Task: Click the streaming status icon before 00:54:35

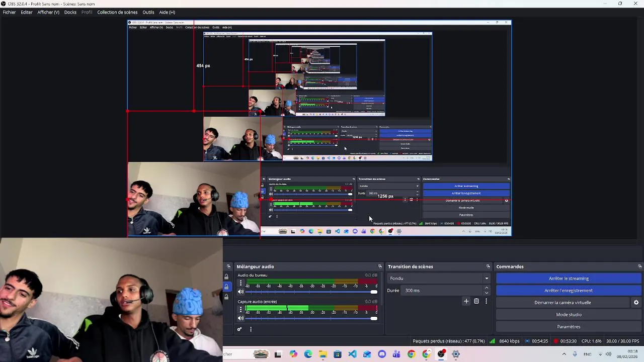Action: 527,341
